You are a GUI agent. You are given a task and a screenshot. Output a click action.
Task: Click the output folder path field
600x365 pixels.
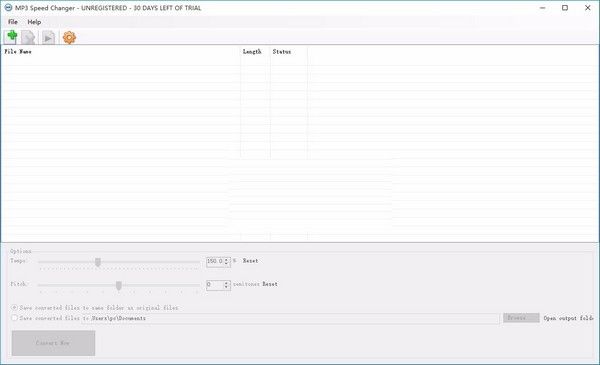click(290, 318)
